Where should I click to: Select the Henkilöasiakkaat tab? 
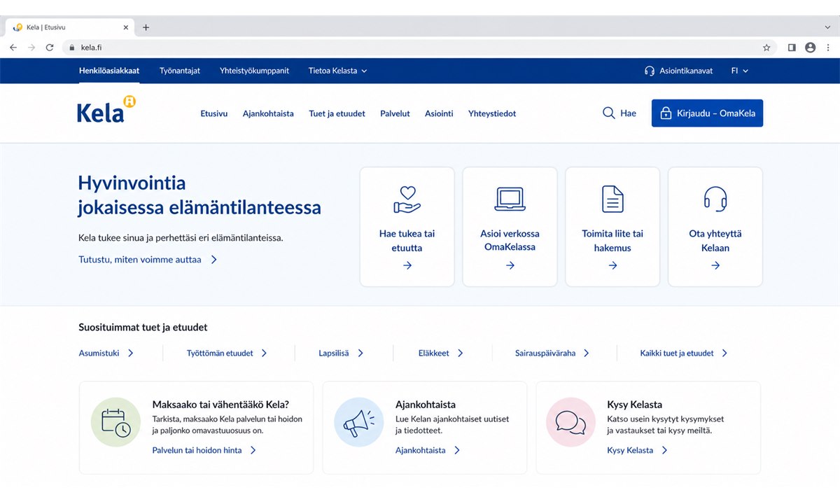(109, 71)
